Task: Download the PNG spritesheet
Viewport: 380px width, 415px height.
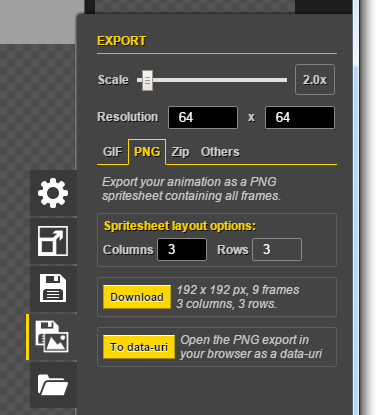Action: [137, 297]
